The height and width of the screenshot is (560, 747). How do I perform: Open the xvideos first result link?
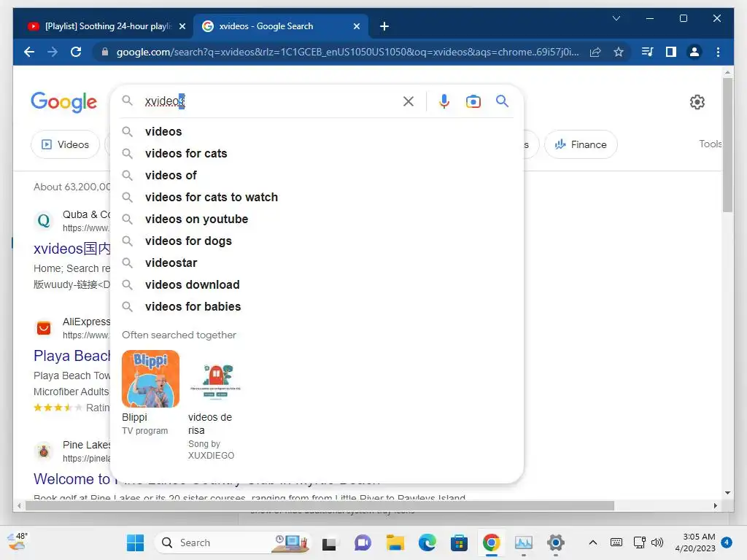72,248
